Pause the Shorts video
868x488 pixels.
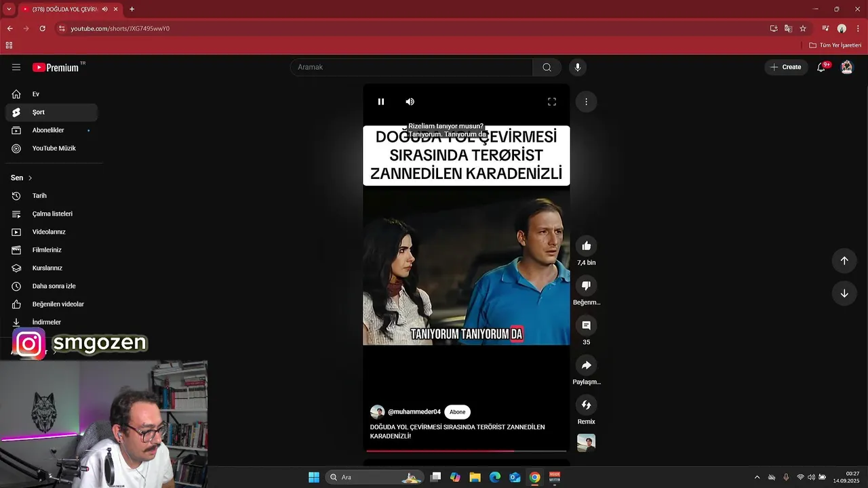pos(381,102)
